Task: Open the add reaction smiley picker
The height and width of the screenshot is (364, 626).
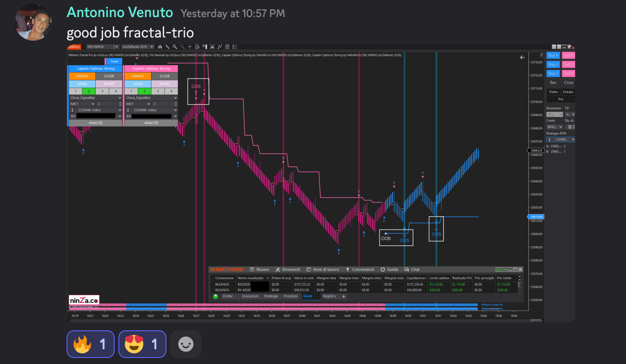Action: pyautogui.click(x=186, y=344)
